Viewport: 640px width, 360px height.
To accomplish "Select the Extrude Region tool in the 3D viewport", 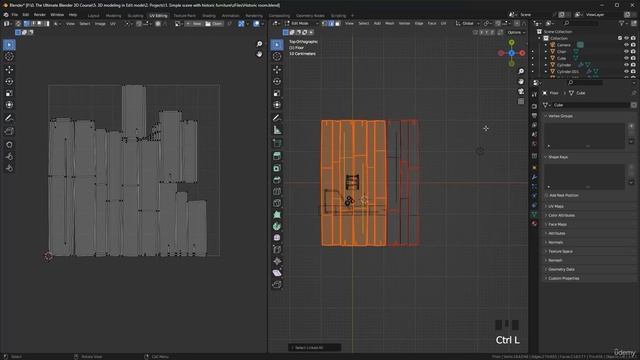I will 277,156.
